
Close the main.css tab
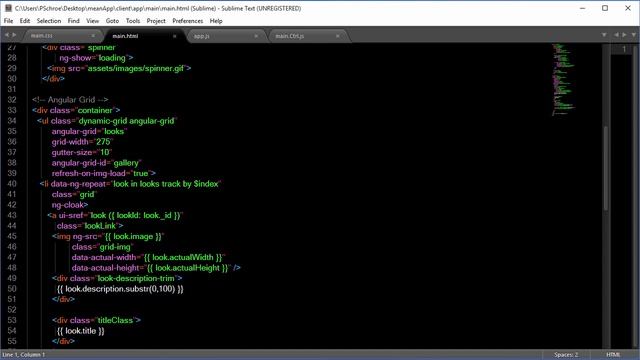click(x=93, y=36)
